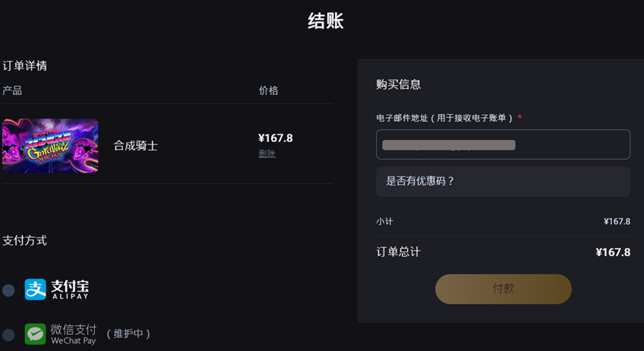Image resolution: width=644 pixels, height=351 pixels.
Task: Open the 合成骑士 game cover thumbnail
Action: click(50, 146)
